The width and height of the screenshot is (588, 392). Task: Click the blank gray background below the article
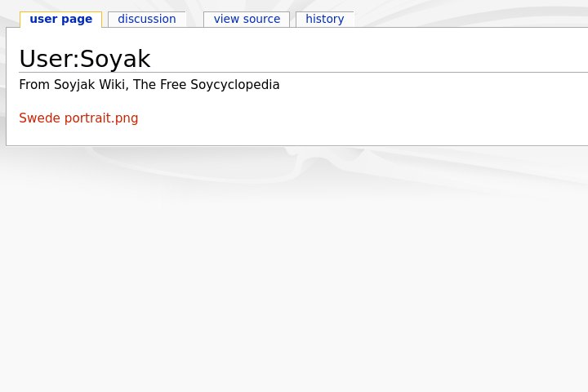pos(294,281)
